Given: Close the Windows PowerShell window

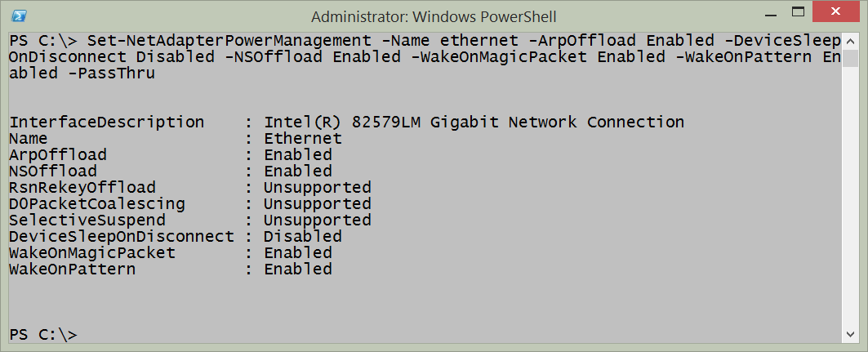Looking at the screenshot, I should click(x=834, y=11).
